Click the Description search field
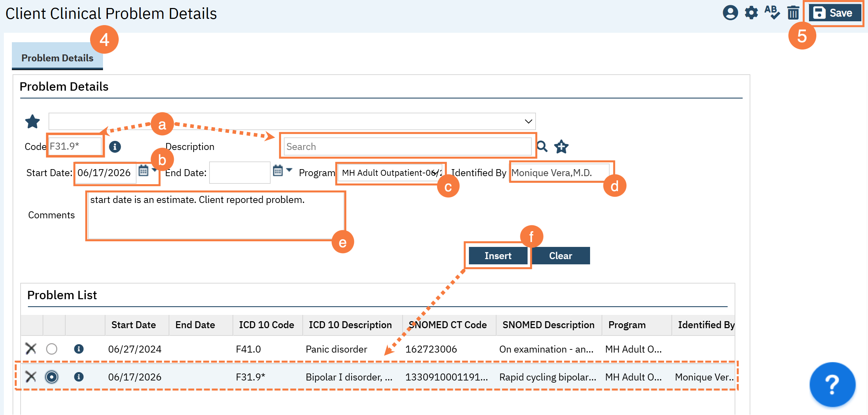 (x=407, y=146)
